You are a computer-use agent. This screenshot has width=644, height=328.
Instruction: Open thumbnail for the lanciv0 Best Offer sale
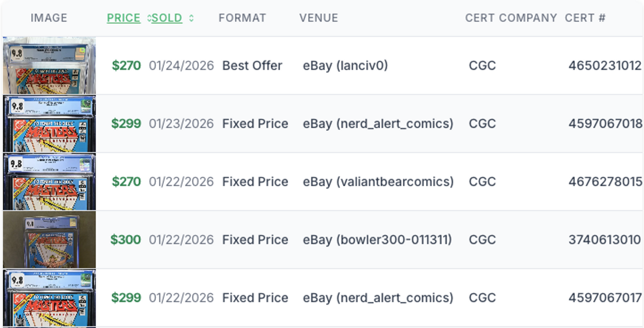pyautogui.click(x=49, y=65)
